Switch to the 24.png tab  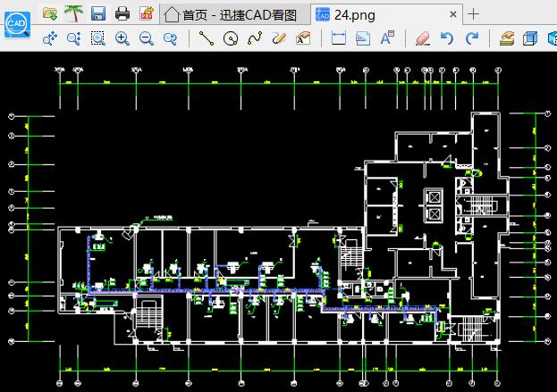tap(387, 15)
